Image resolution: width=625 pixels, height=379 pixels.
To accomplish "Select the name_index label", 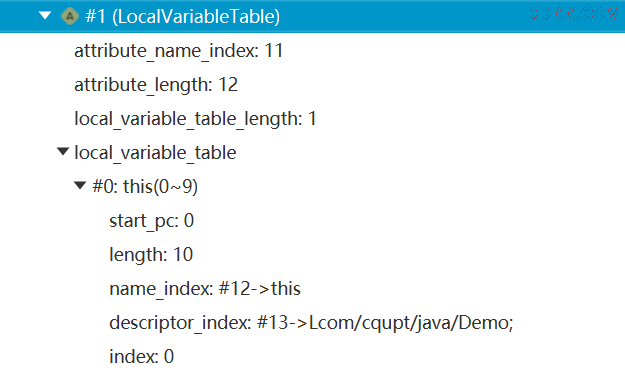I will click(161, 289).
